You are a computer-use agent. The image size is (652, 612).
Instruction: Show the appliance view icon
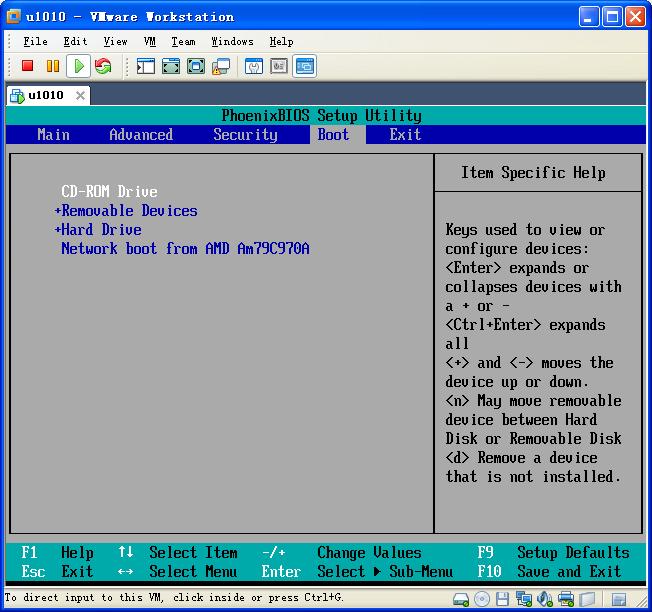coord(279,66)
